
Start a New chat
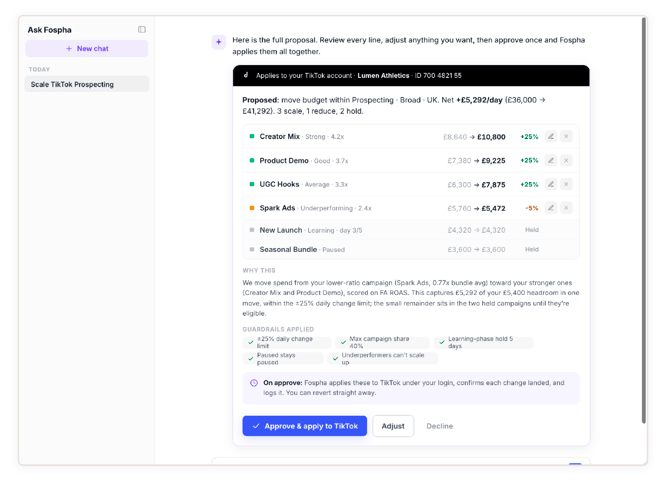(87, 49)
